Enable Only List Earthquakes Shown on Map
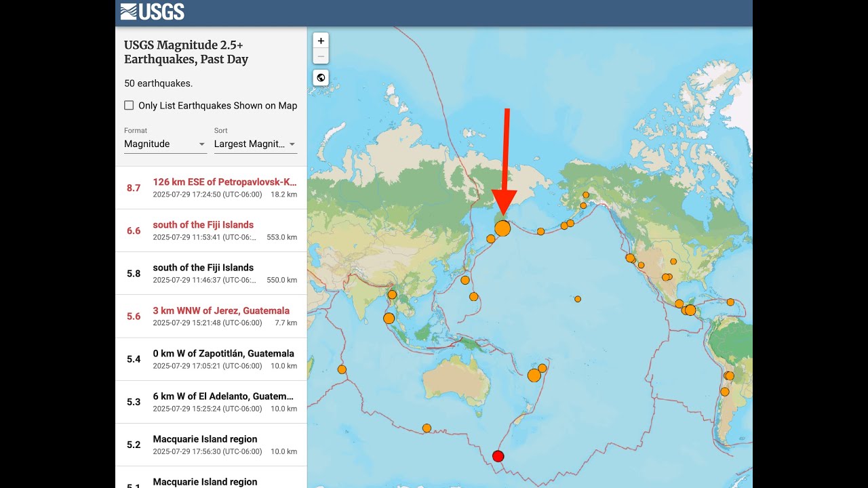Viewport: 868px width, 488px height. tap(129, 106)
